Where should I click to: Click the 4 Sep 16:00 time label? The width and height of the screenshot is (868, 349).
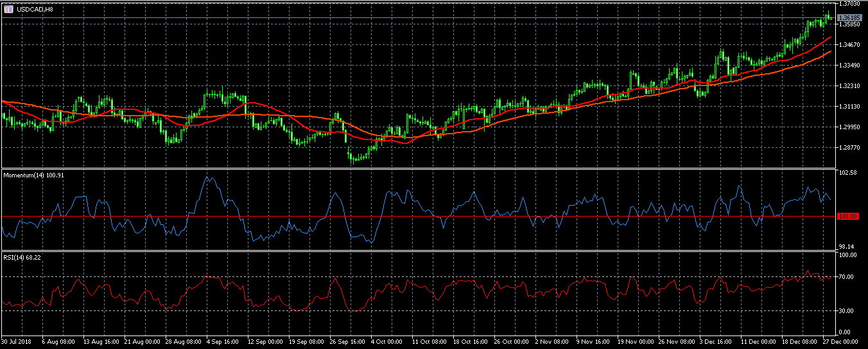click(x=223, y=342)
